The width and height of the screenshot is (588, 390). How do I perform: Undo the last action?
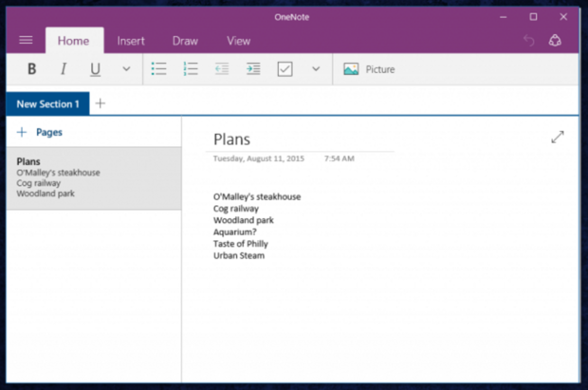(x=529, y=40)
